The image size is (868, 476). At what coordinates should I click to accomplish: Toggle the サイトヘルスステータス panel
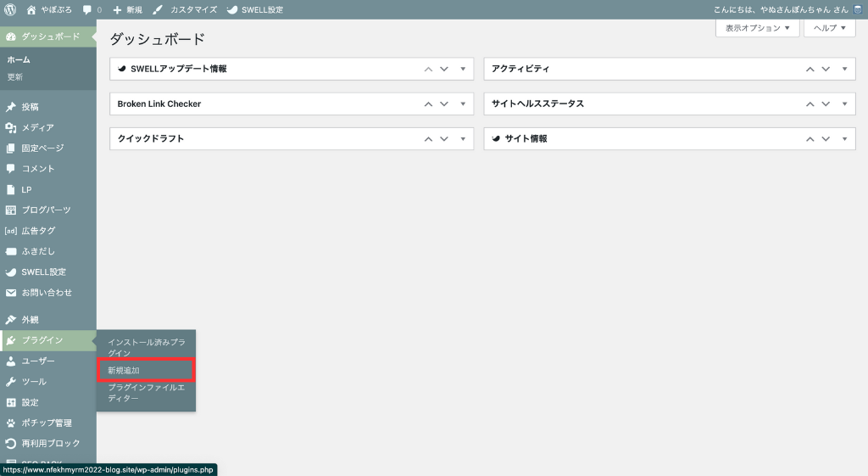point(845,104)
